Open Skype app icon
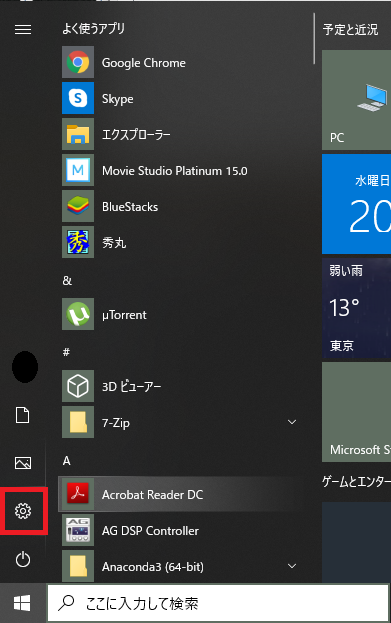 click(78, 98)
